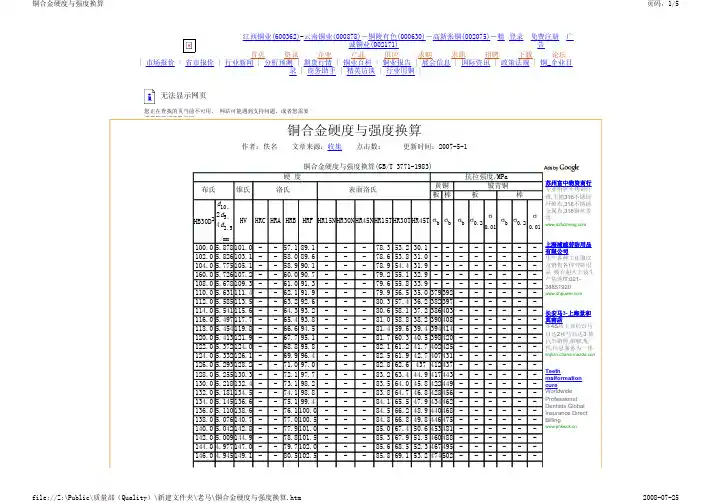Open the 政策法规 submenu link
Viewport: 711px width, 503px height.
[517, 62]
